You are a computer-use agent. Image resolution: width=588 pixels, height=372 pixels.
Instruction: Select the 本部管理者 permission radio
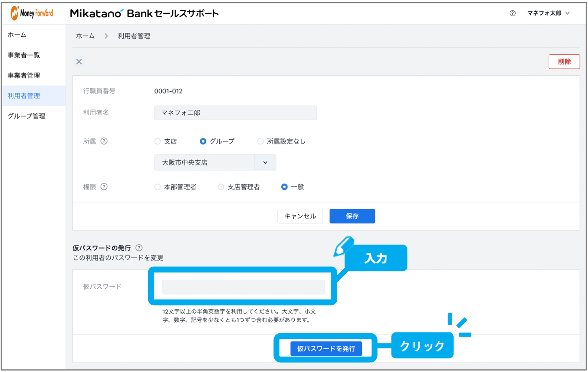coord(157,187)
